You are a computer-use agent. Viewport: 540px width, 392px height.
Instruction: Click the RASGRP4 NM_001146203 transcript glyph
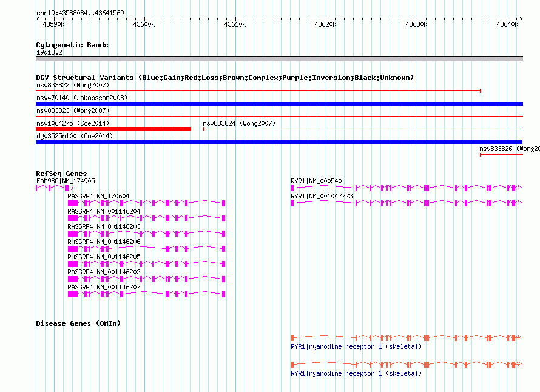coord(146,234)
